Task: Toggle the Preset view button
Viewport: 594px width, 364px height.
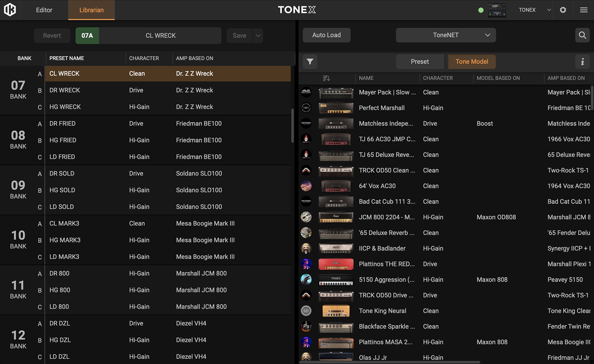Action: (420, 62)
